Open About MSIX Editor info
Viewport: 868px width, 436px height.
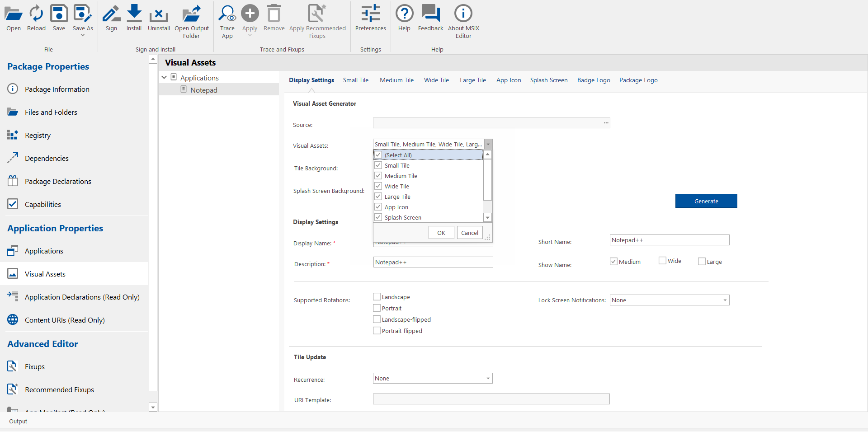coord(463,21)
